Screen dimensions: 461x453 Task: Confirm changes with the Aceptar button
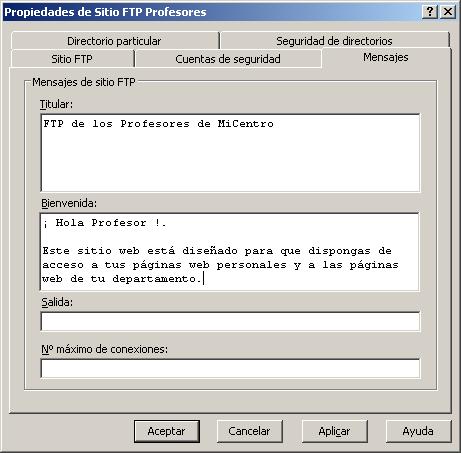pyautogui.click(x=167, y=431)
